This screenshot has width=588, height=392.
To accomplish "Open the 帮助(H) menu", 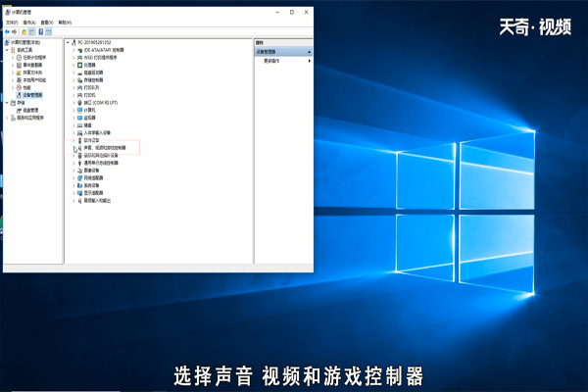I will (x=65, y=23).
